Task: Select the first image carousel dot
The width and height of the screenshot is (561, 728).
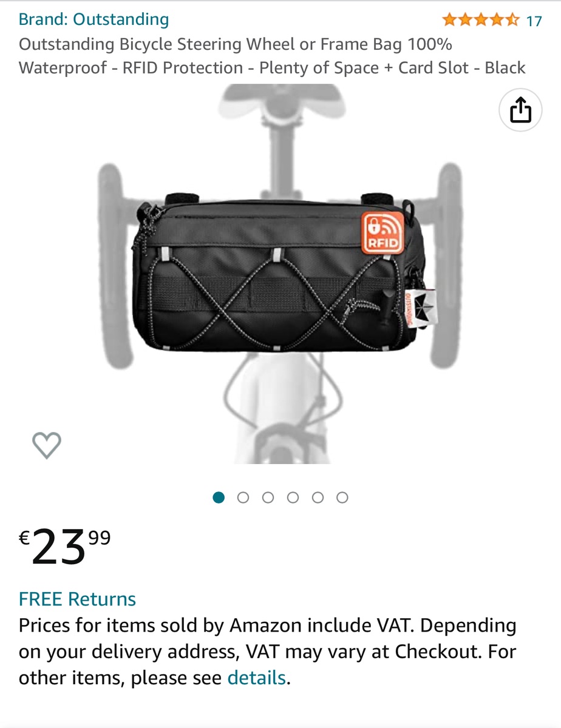Action: click(x=219, y=497)
